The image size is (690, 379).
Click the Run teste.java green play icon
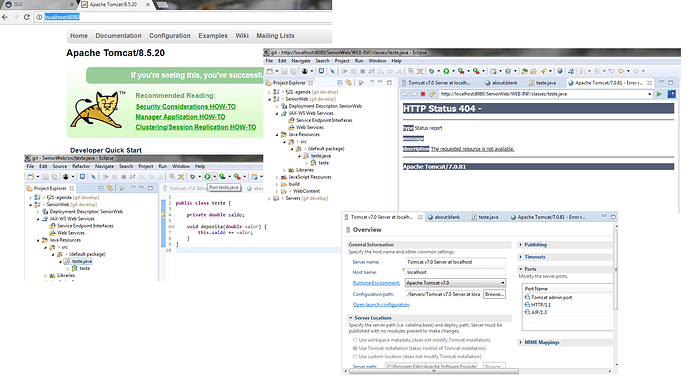(x=207, y=177)
